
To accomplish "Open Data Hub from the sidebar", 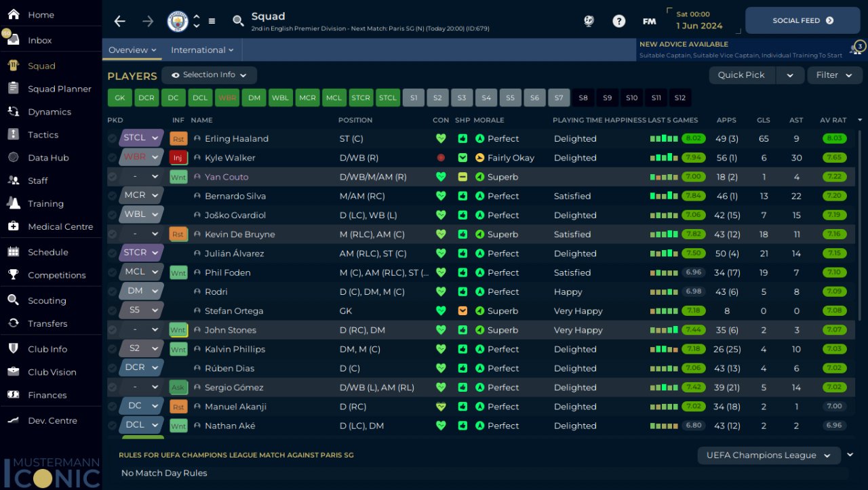I will [x=48, y=158].
